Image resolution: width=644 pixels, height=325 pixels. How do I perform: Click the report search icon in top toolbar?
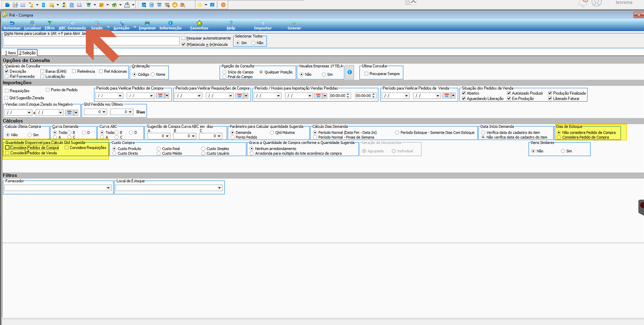tap(183, 5)
